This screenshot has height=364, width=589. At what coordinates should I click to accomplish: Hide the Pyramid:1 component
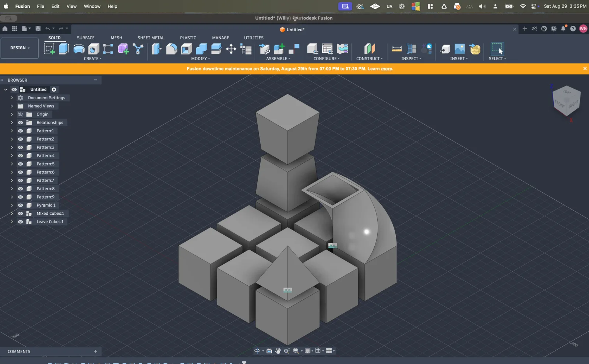[x=20, y=205]
